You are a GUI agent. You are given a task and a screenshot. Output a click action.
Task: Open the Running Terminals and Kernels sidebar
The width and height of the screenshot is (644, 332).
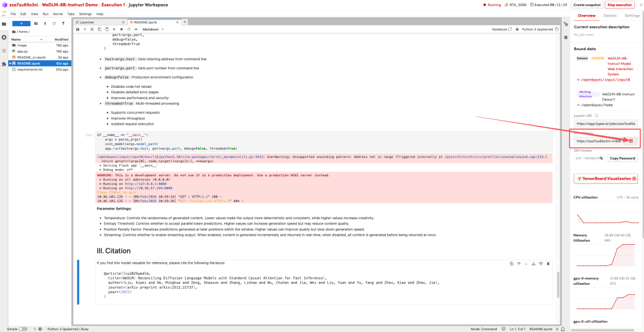click(4, 37)
